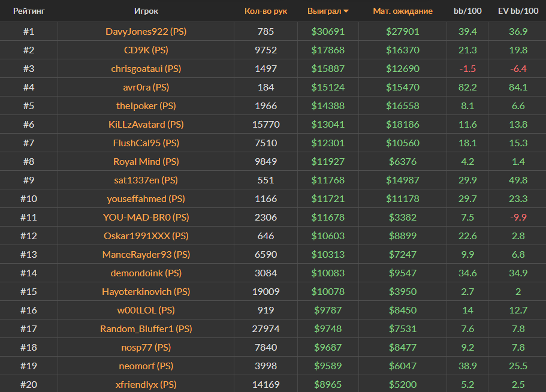
Task: Open player DavyJones922 (PS) profile
Action: click(146, 32)
